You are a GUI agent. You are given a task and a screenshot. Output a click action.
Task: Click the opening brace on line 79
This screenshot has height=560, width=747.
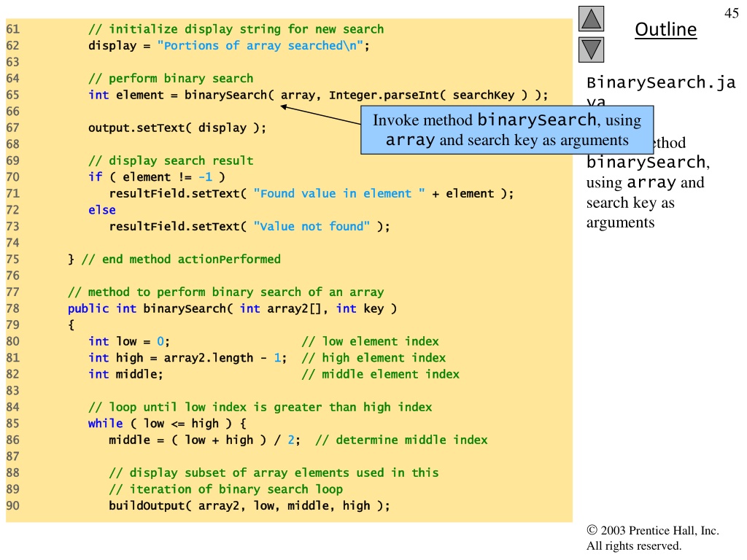coord(71,325)
